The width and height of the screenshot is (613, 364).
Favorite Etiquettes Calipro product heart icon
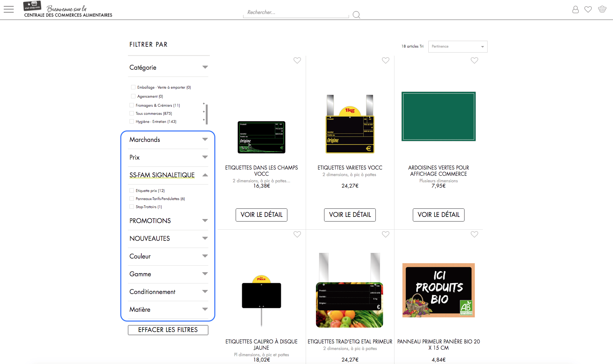pyautogui.click(x=297, y=234)
